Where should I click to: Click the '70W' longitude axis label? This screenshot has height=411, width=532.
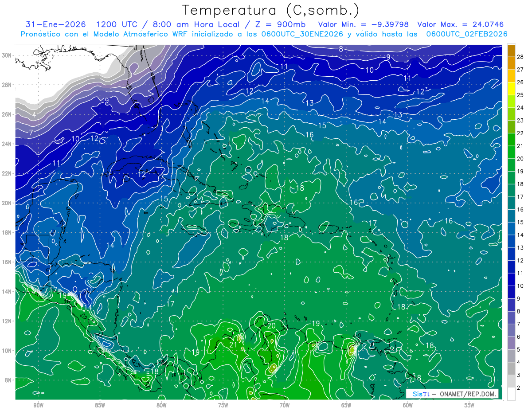pyautogui.click(x=285, y=405)
